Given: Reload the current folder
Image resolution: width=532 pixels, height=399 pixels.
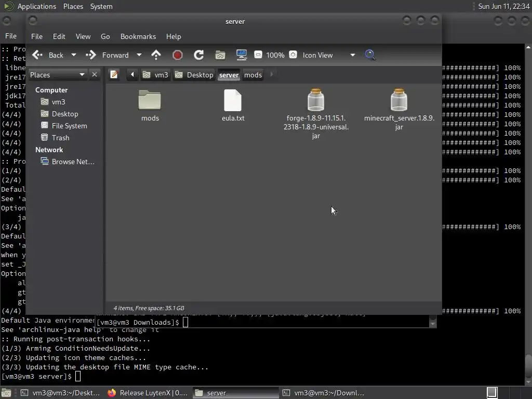Looking at the screenshot, I should 199,55.
